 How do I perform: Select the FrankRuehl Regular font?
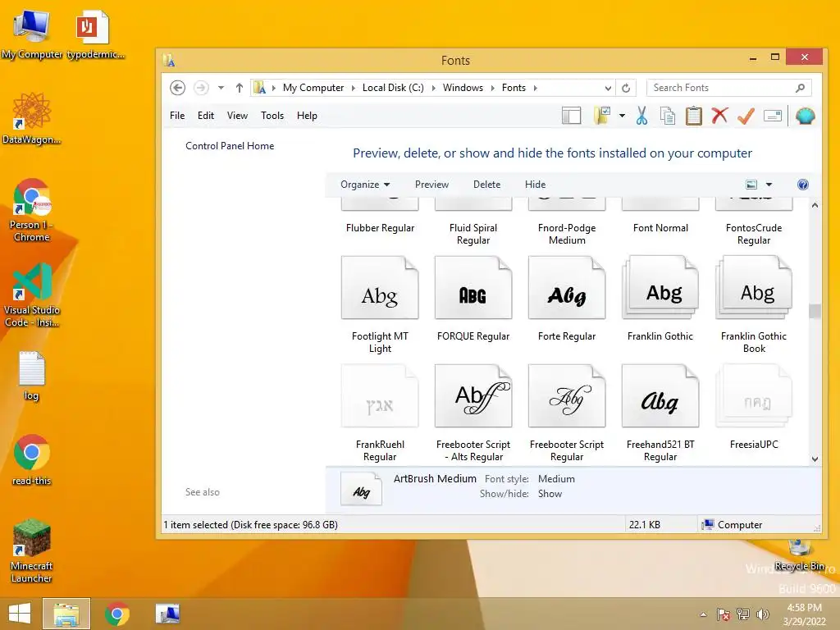click(380, 413)
